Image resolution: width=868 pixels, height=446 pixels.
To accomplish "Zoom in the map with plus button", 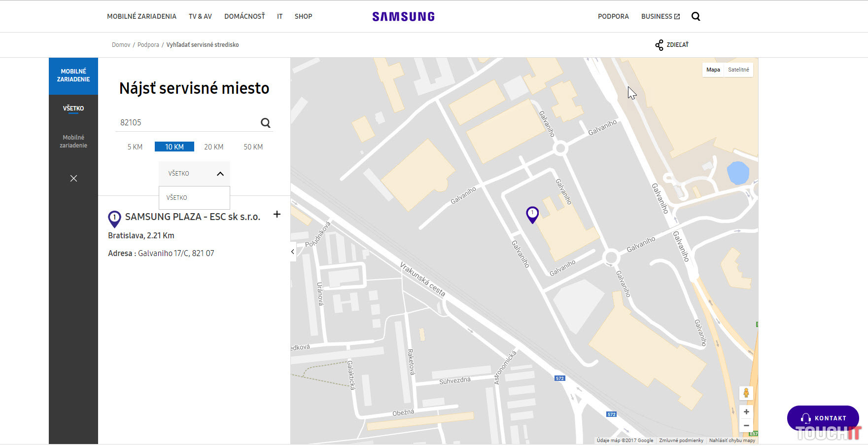I will (746, 412).
